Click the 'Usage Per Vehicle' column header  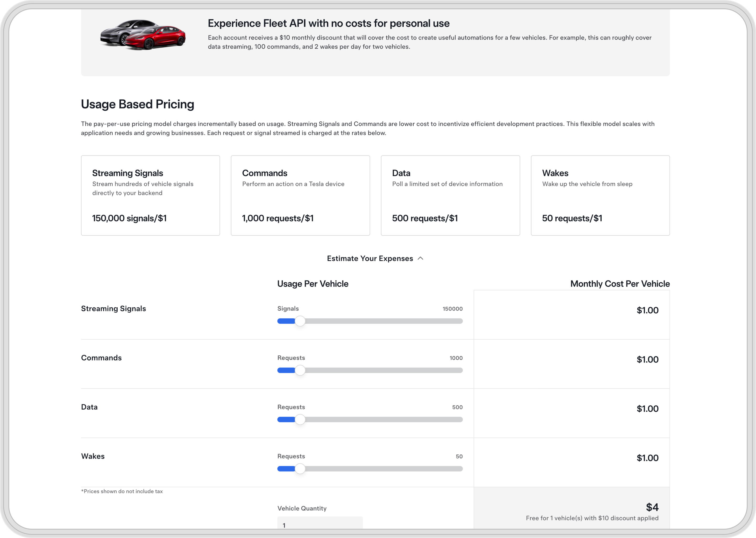click(x=312, y=283)
